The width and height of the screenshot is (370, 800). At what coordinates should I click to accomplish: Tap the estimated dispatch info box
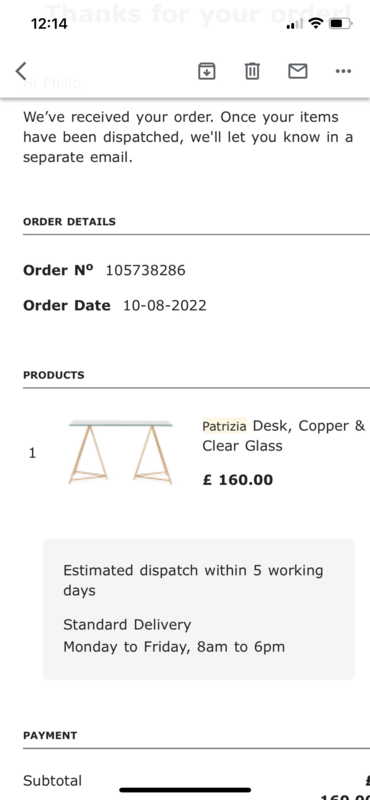pyautogui.click(x=199, y=609)
